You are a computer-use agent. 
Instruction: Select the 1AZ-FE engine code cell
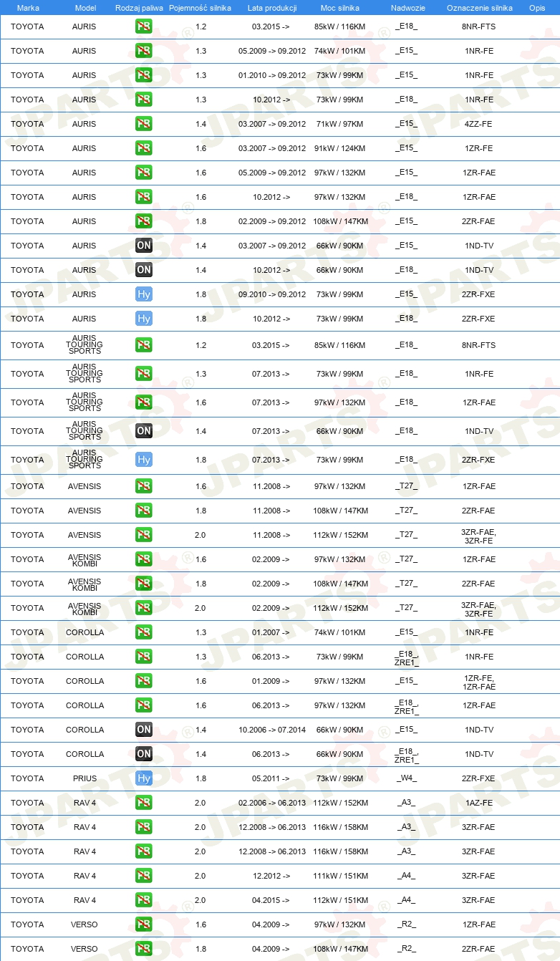[478, 803]
